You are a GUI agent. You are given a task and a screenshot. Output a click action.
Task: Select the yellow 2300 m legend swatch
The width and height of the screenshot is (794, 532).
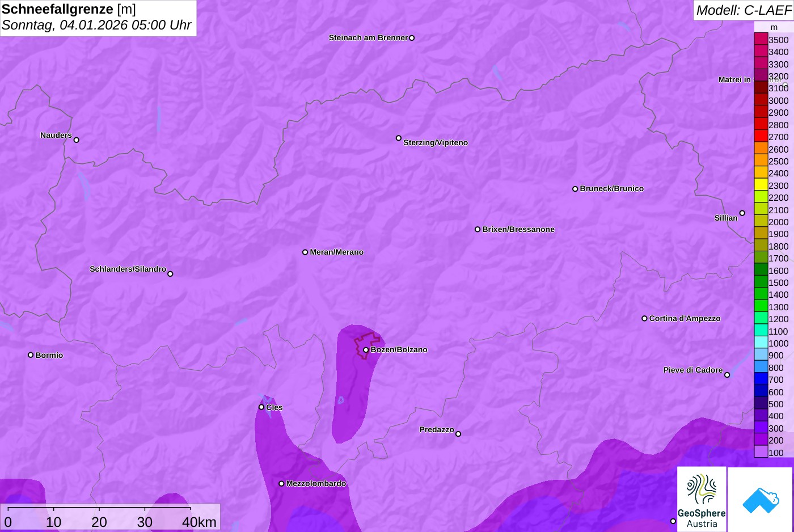point(761,185)
